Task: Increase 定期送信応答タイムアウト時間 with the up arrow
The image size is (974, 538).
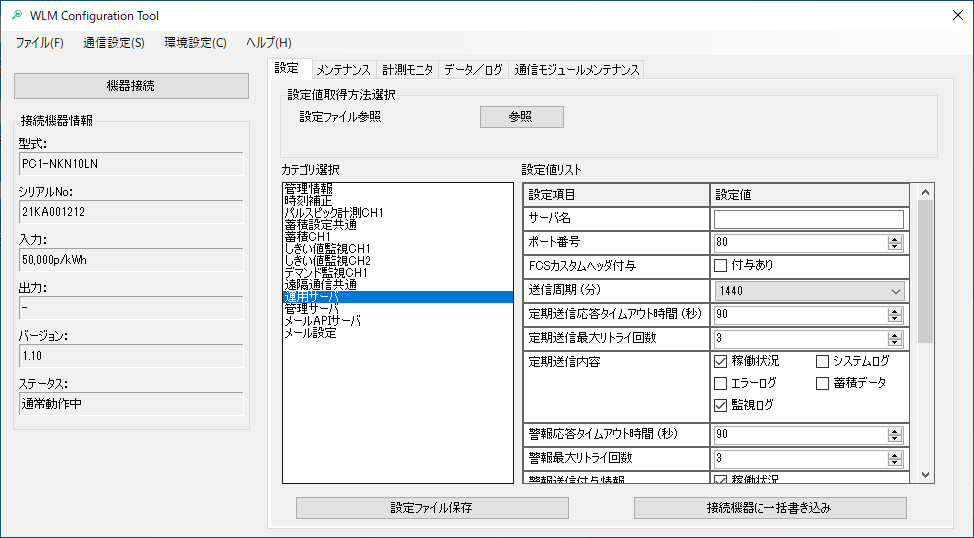Action: (x=895, y=311)
